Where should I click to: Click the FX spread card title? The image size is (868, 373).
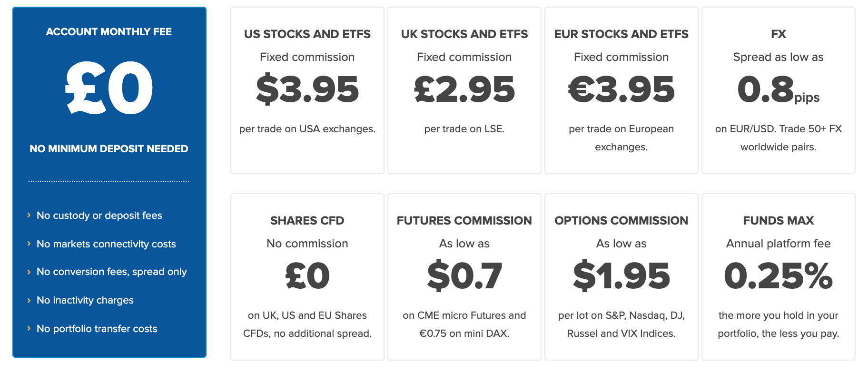tap(779, 34)
